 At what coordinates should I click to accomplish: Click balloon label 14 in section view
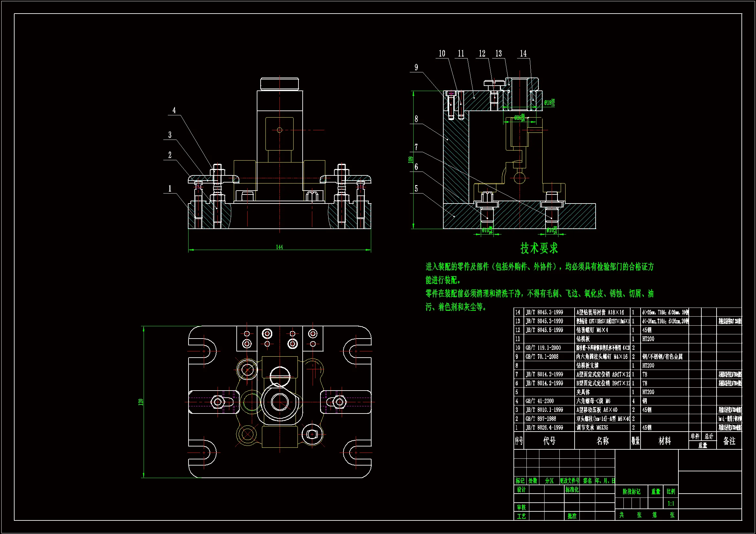pos(523,54)
